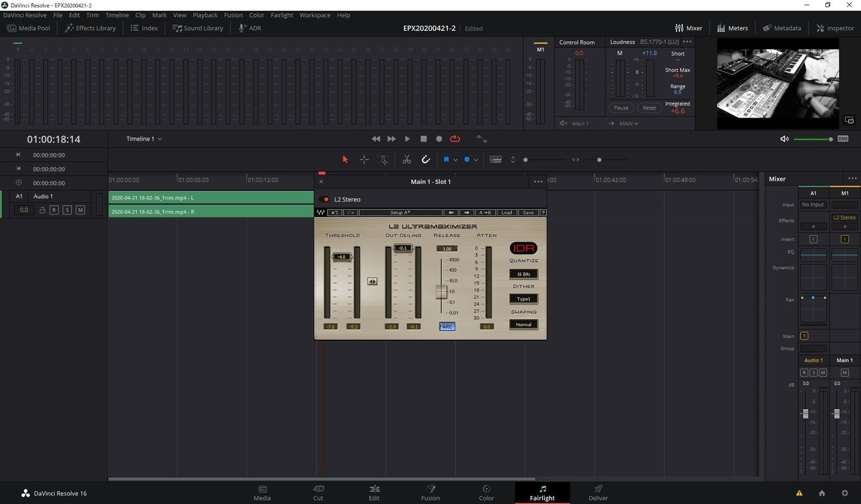This screenshot has height=504, width=861.
Task: Open the Workspace menu
Action: [x=315, y=15]
